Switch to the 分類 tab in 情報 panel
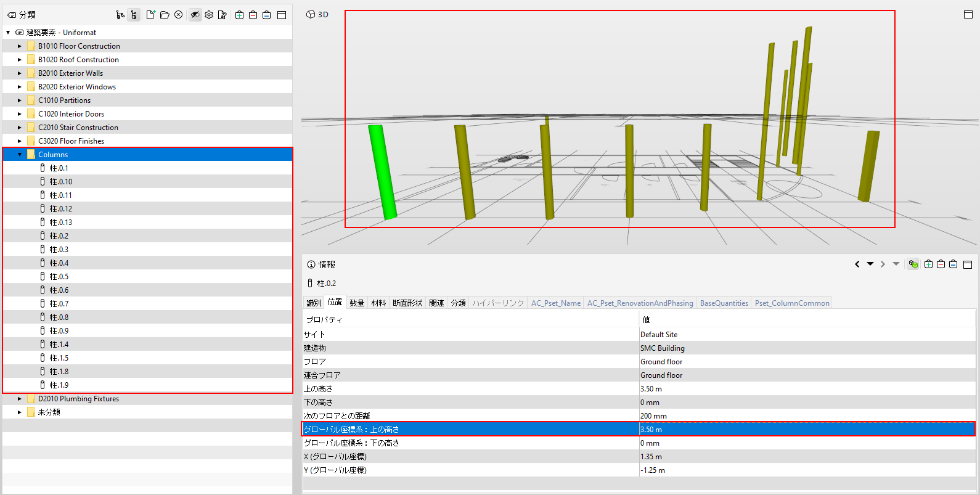980x495 pixels. coord(458,303)
